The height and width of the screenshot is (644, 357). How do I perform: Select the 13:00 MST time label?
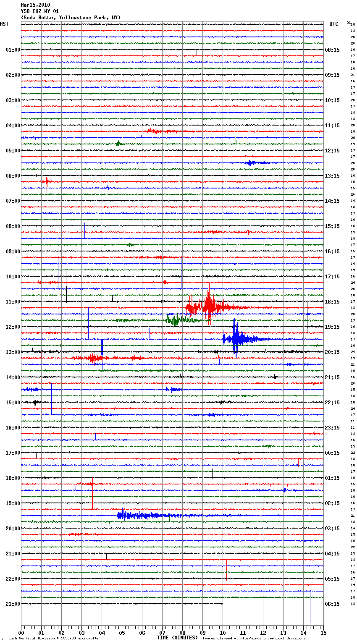pos(13,352)
